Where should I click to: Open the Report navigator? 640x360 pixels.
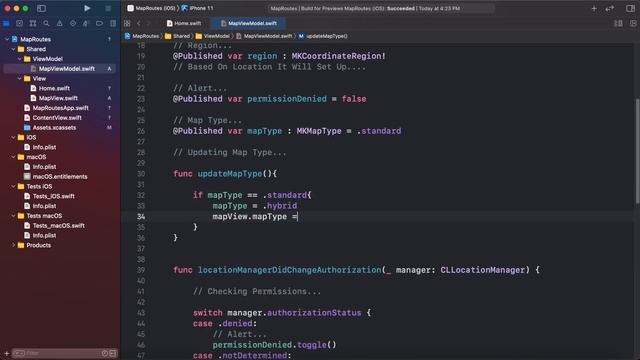113,23
